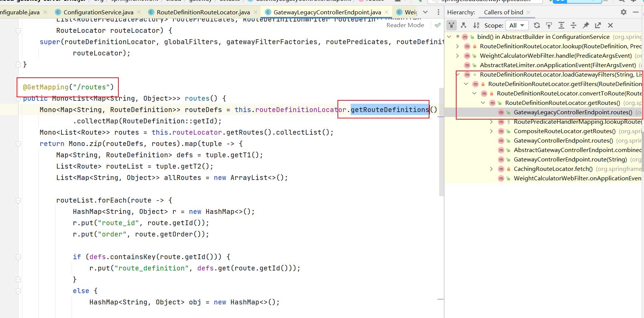644x318 pixels.
Task: Click routeDefinitionLocator field reference
Action: pyautogui.click(x=301, y=110)
